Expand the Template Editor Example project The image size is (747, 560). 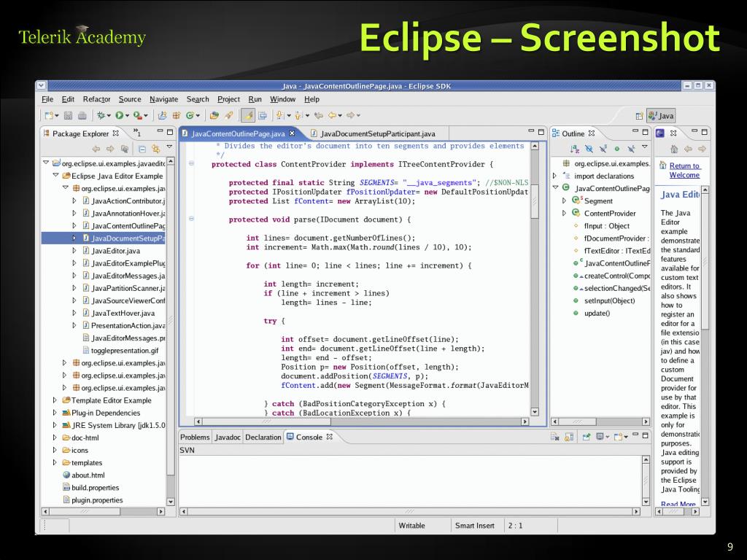pyautogui.click(x=55, y=400)
